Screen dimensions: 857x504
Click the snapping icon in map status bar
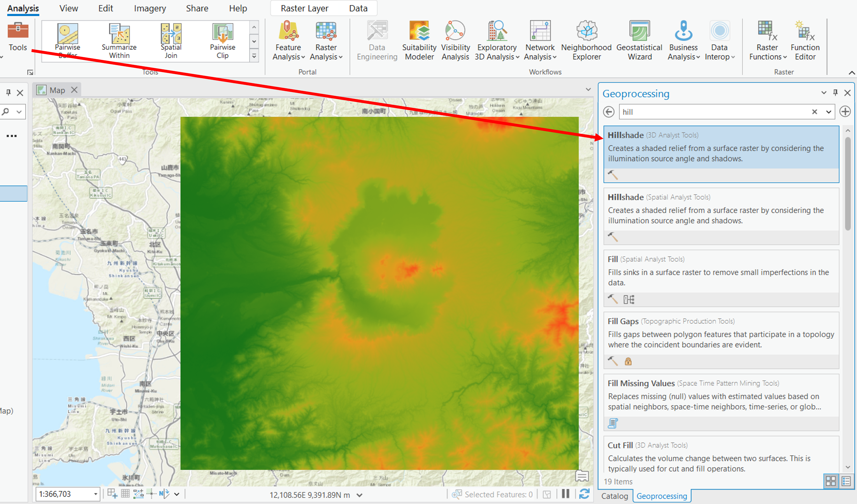pyautogui.click(x=112, y=493)
